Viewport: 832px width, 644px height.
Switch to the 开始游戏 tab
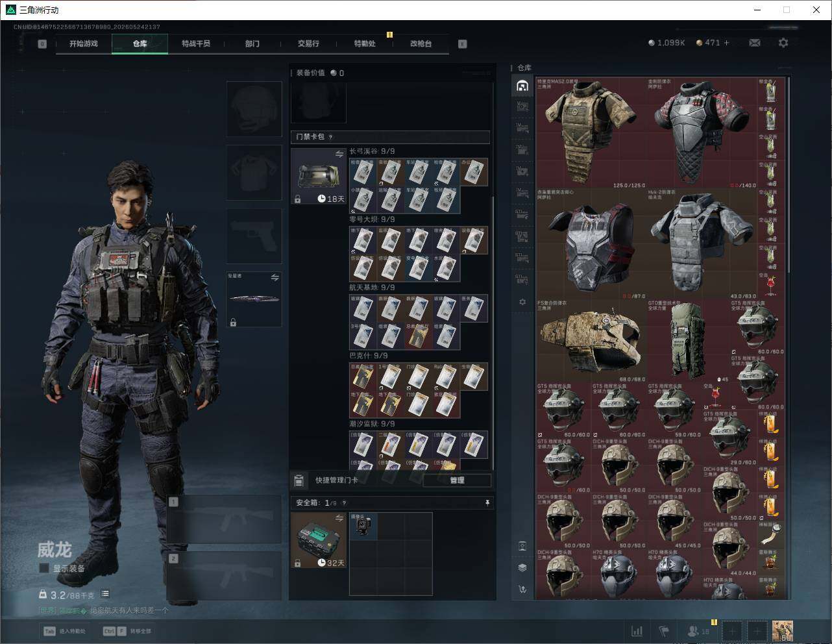coord(84,43)
